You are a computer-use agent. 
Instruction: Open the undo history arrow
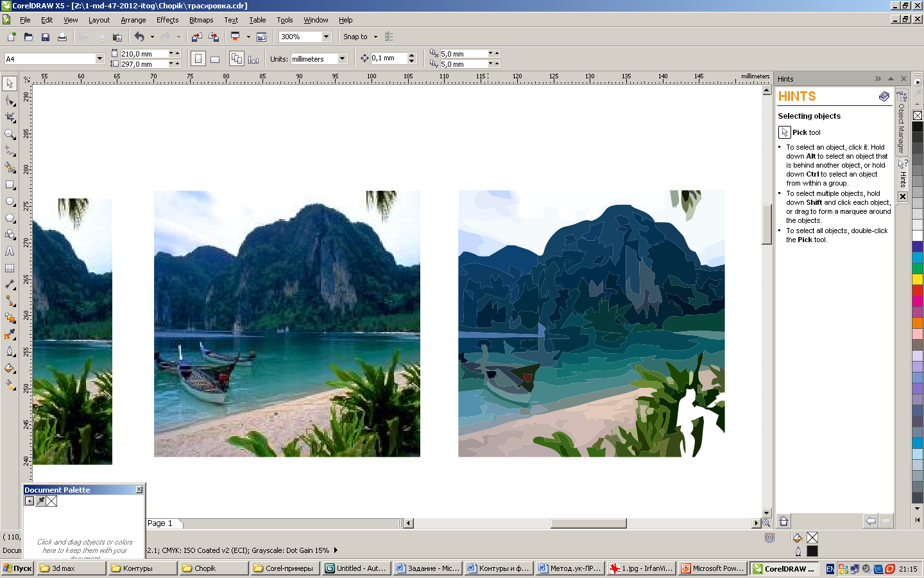click(x=152, y=37)
